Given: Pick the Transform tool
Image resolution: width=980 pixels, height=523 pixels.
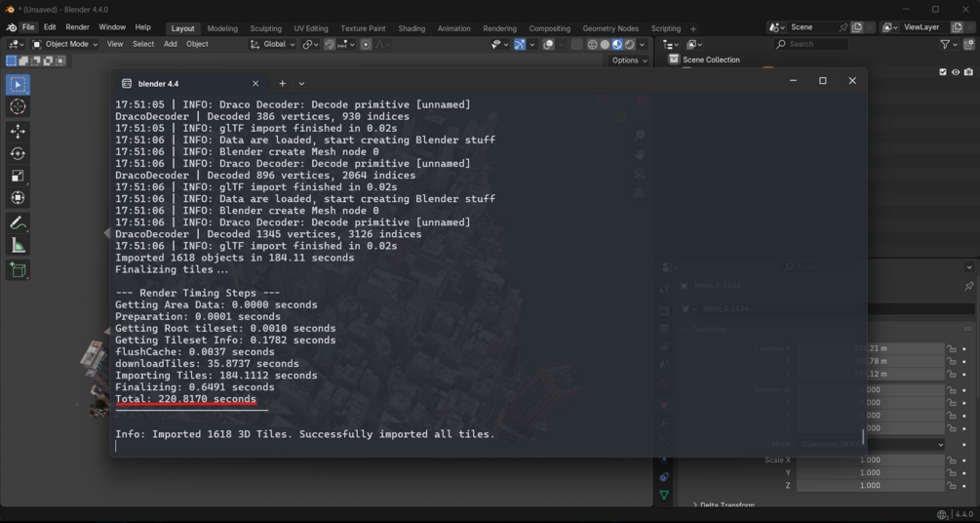Looking at the screenshot, I should pos(18,198).
